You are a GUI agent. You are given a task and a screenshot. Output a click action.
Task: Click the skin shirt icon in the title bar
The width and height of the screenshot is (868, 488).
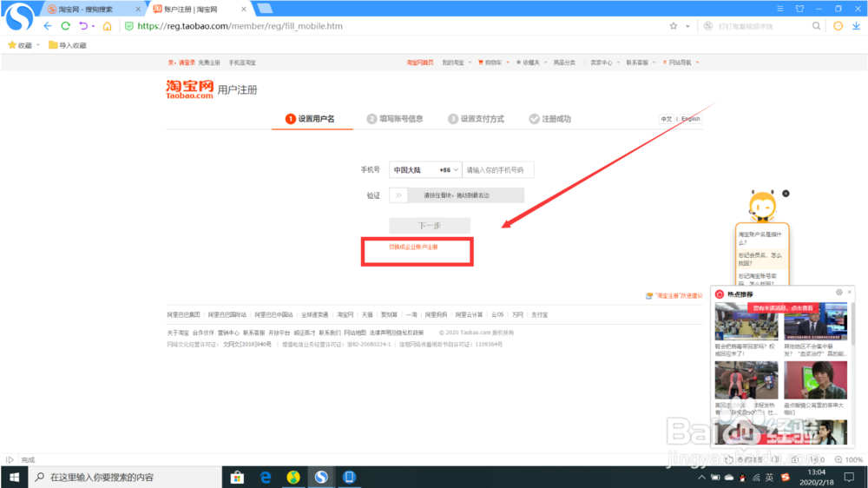point(800,9)
